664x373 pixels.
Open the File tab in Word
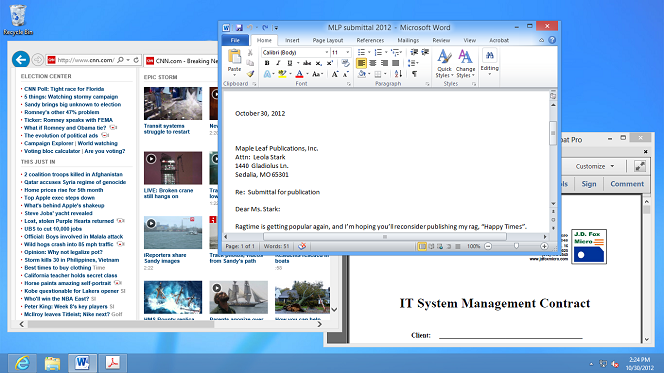click(x=235, y=40)
